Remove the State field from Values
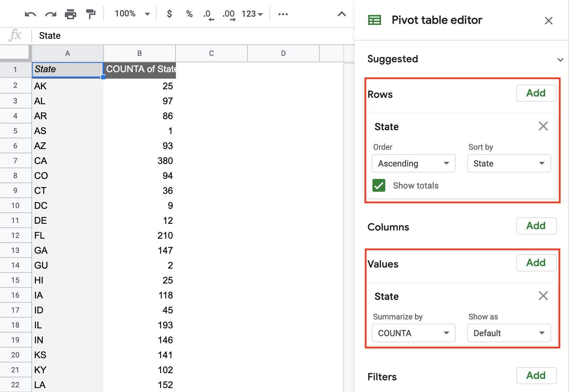569x392 pixels. tap(543, 296)
